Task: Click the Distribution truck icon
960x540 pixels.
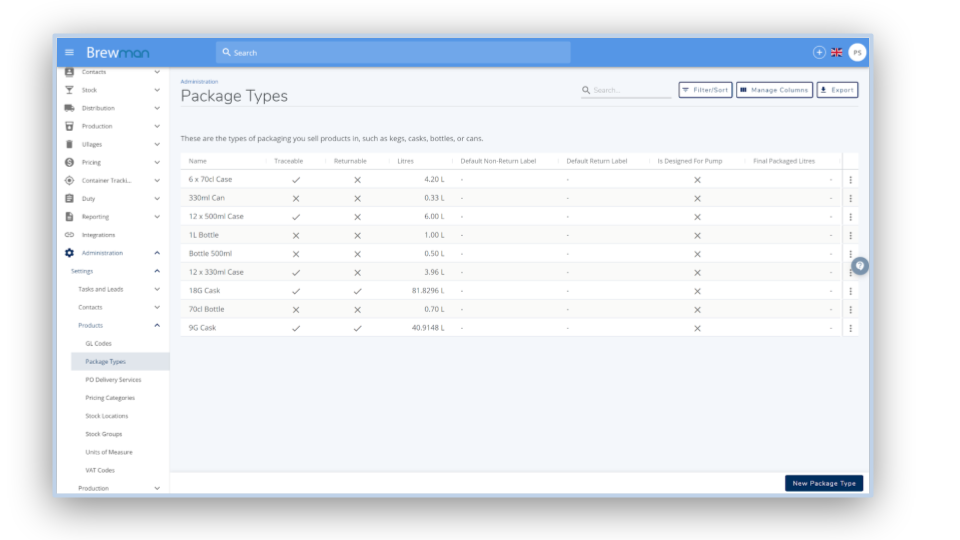Action: pyautogui.click(x=69, y=108)
